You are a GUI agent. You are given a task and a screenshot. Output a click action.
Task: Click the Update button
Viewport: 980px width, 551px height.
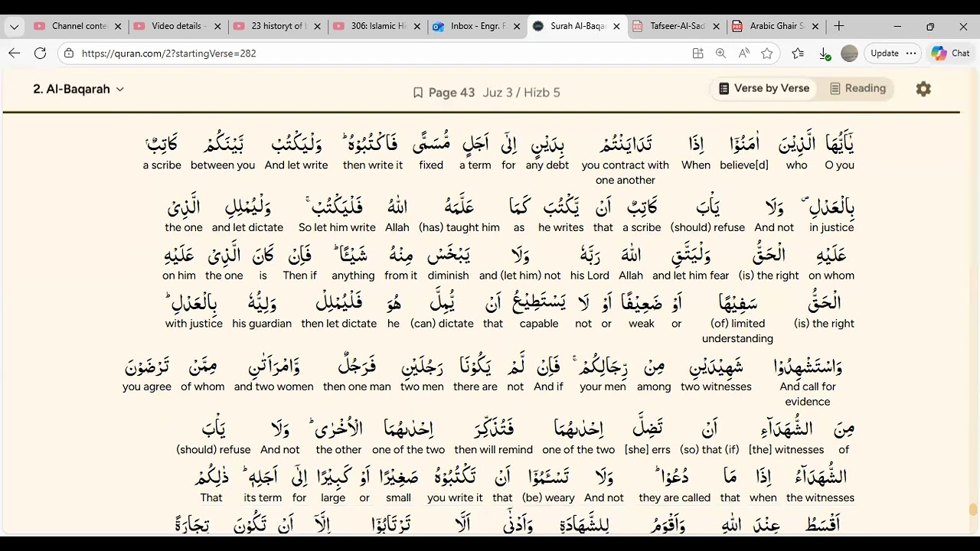884,54
